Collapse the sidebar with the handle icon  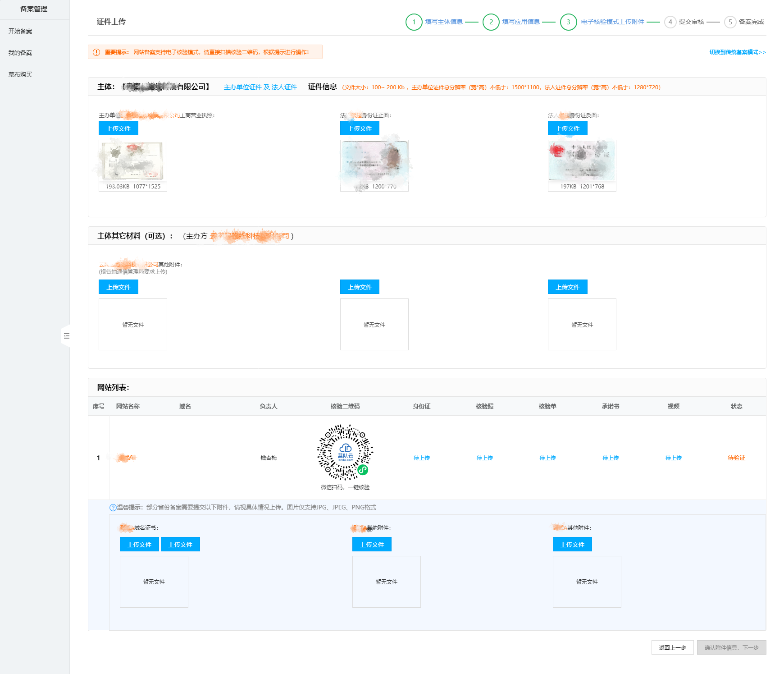point(66,336)
